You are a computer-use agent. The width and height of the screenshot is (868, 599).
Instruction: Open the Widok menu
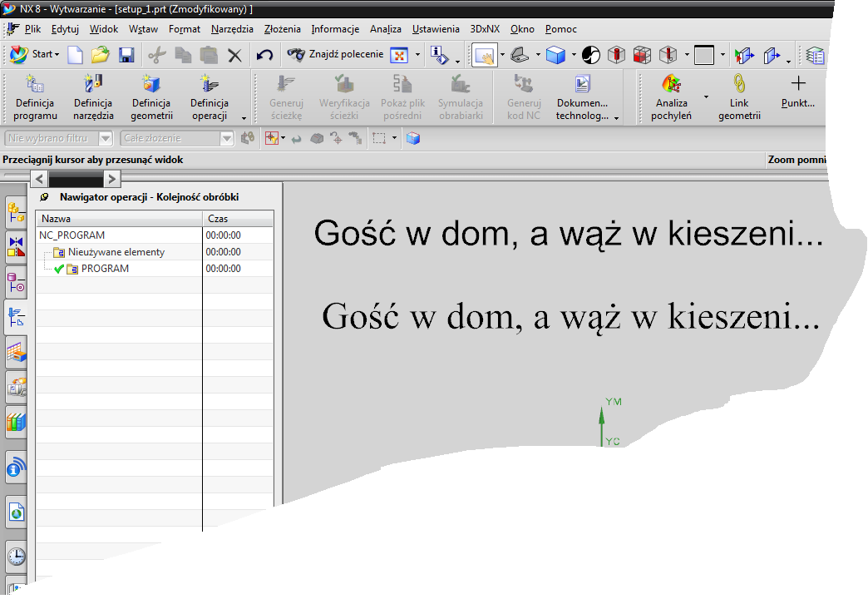pos(104,29)
